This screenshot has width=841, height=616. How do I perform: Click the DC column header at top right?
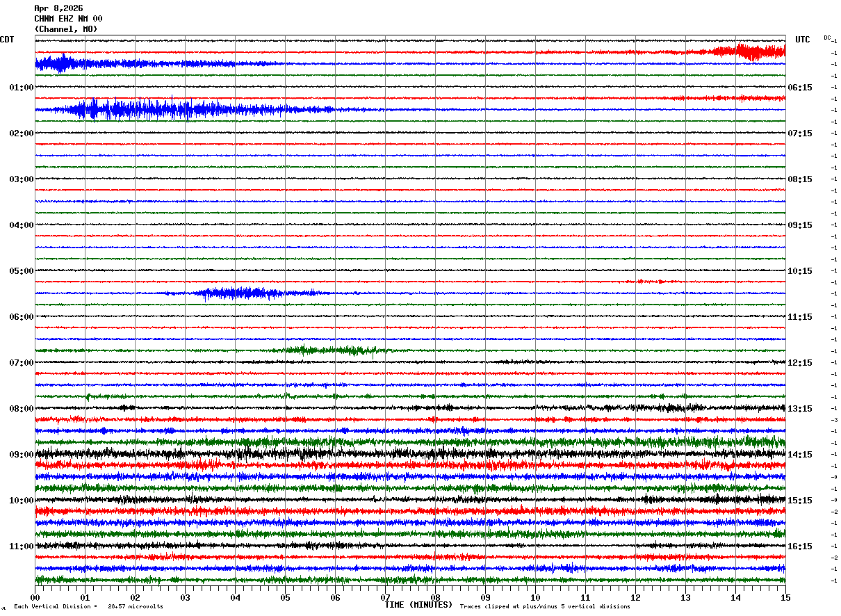click(x=827, y=38)
